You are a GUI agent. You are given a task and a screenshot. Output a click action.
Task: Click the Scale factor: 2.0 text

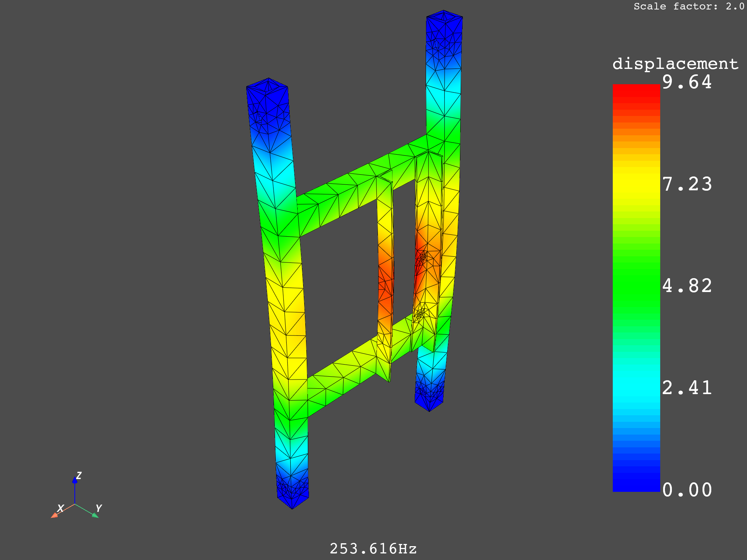coord(689,6)
